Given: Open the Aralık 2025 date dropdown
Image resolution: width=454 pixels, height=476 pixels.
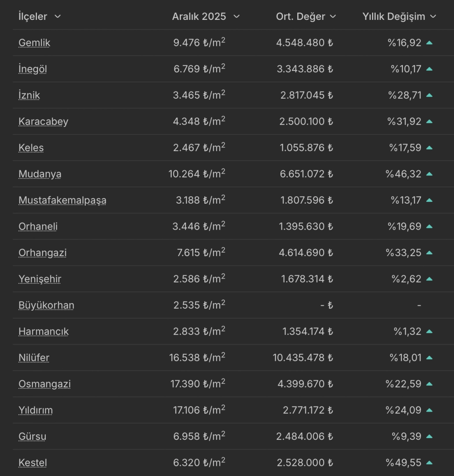Looking at the screenshot, I should click(x=236, y=17).
